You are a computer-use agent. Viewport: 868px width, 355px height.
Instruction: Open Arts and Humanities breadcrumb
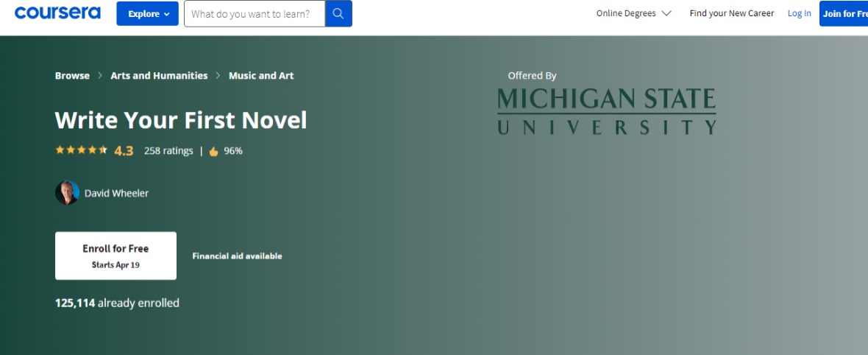(159, 75)
